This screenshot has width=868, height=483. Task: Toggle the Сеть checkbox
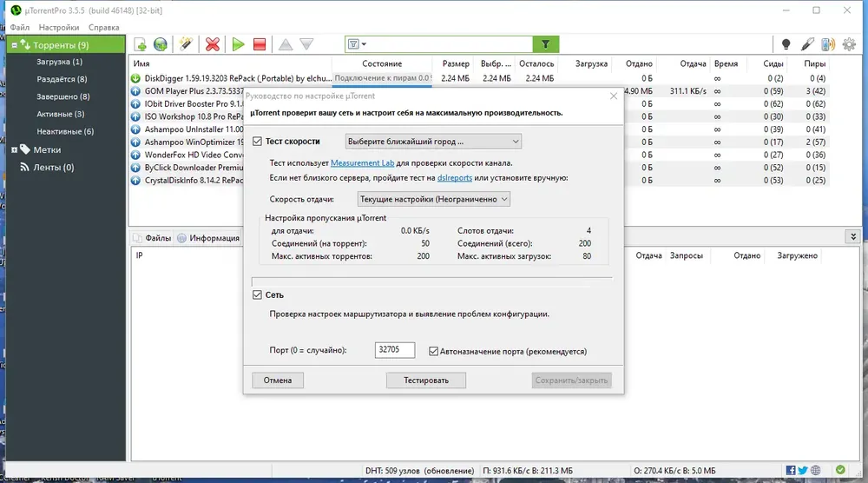[x=257, y=294]
